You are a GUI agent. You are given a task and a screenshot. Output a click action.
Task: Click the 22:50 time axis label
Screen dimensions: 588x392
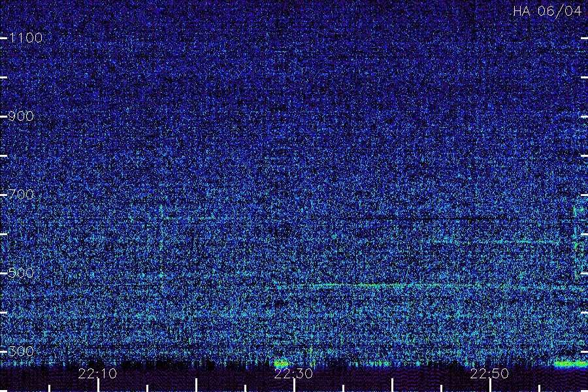click(x=489, y=374)
